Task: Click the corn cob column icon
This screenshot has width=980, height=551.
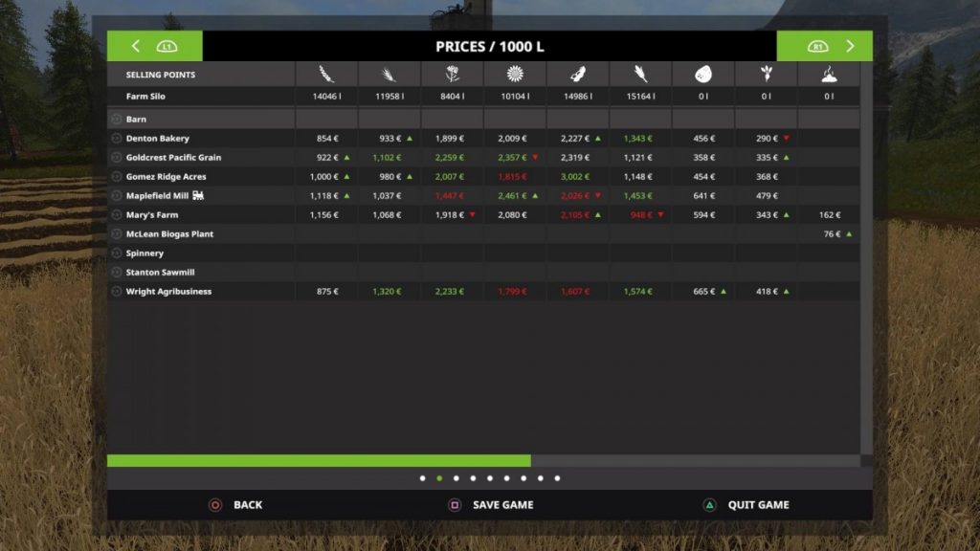Action: point(640,75)
